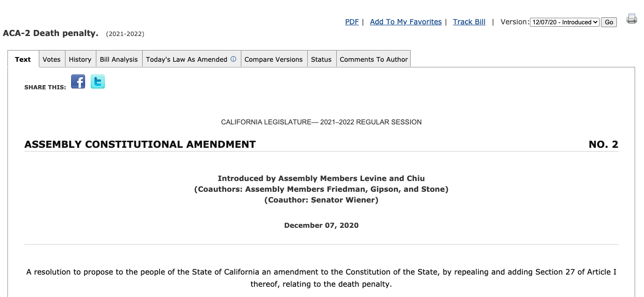Click the December 07, 2020 date text

[321, 225]
